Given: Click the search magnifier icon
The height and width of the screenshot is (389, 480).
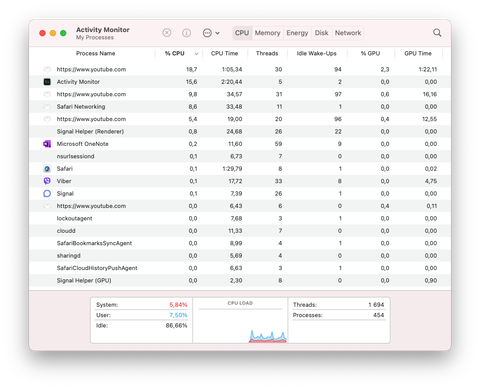Looking at the screenshot, I should 437,33.
